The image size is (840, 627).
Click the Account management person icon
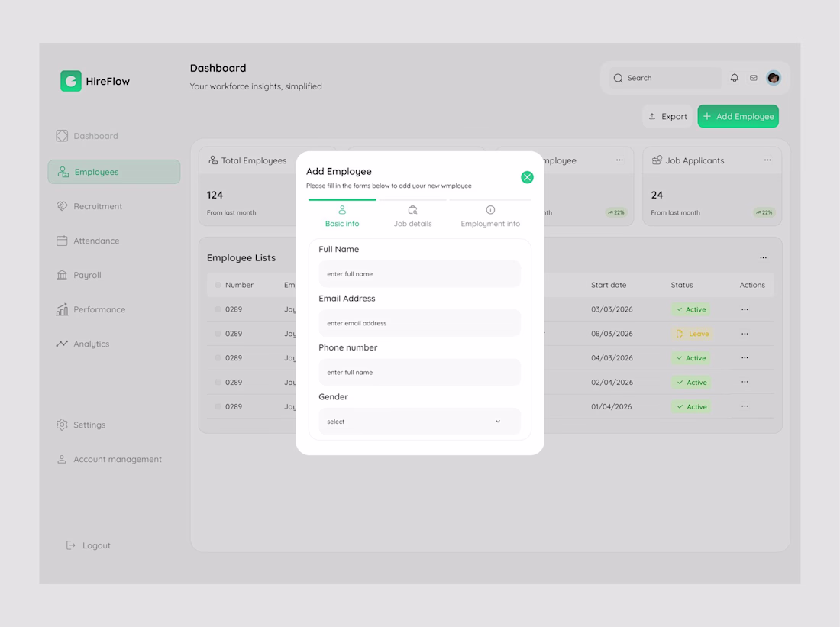click(x=62, y=459)
